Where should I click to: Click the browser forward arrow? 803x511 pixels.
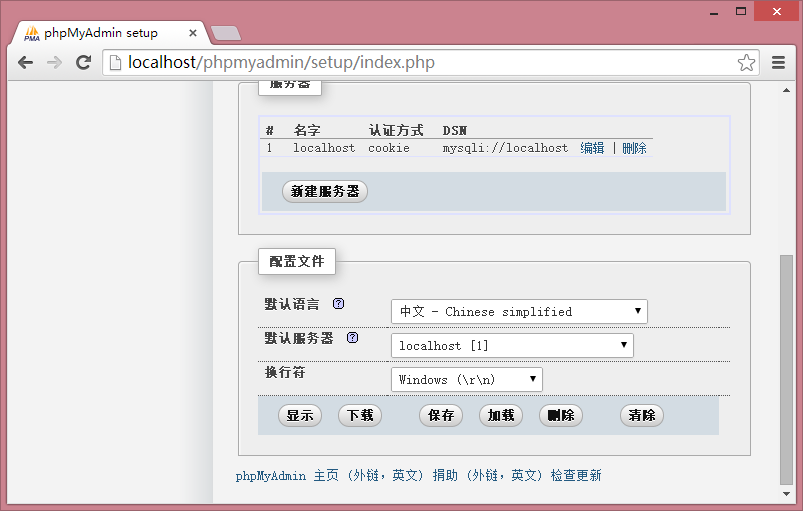pyautogui.click(x=54, y=62)
